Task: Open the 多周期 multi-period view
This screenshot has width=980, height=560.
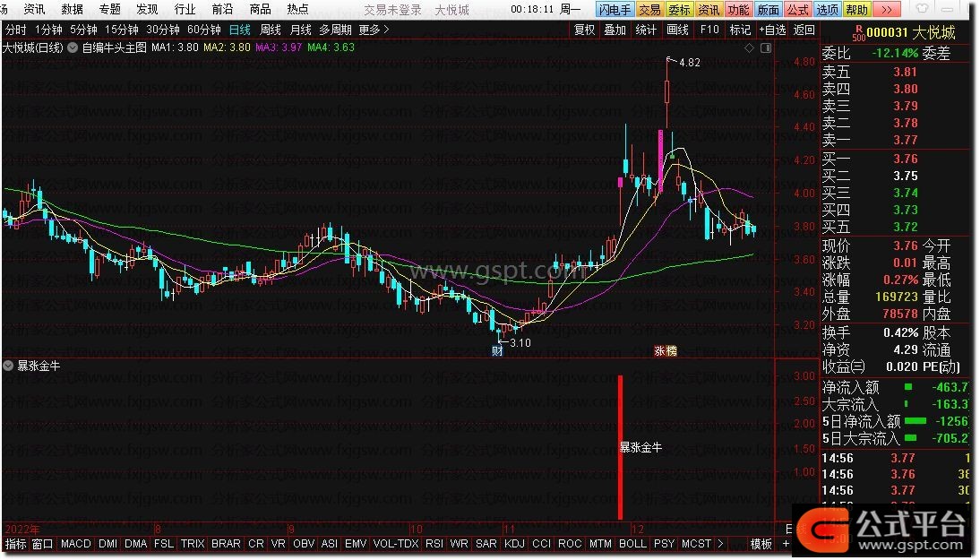Action: [x=335, y=30]
